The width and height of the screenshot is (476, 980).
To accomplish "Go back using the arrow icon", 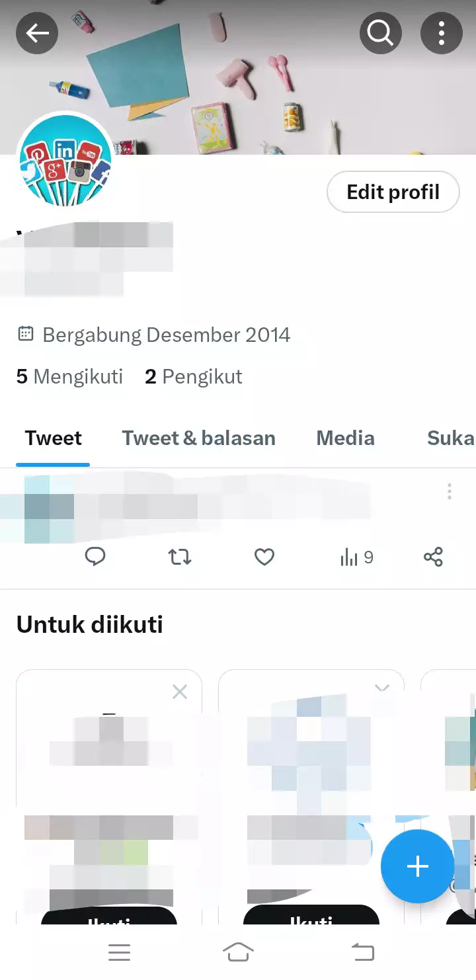I will click(37, 32).
